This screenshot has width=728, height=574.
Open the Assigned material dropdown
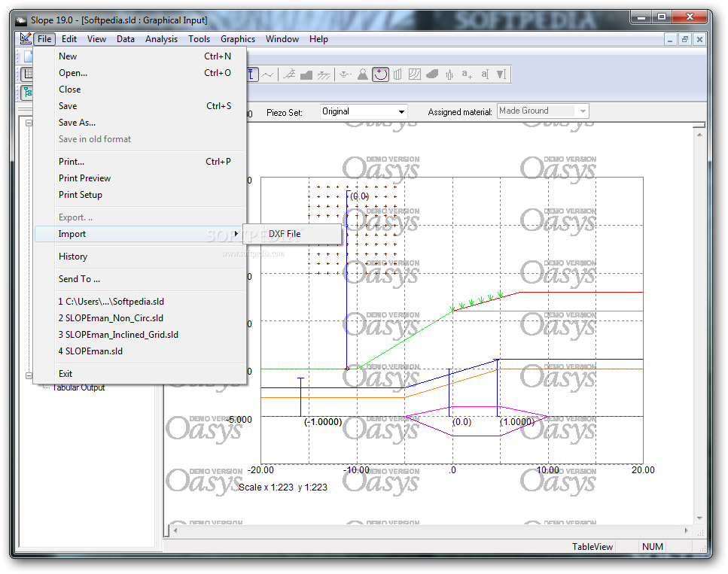pyautogui.click(x=583, y=111)
